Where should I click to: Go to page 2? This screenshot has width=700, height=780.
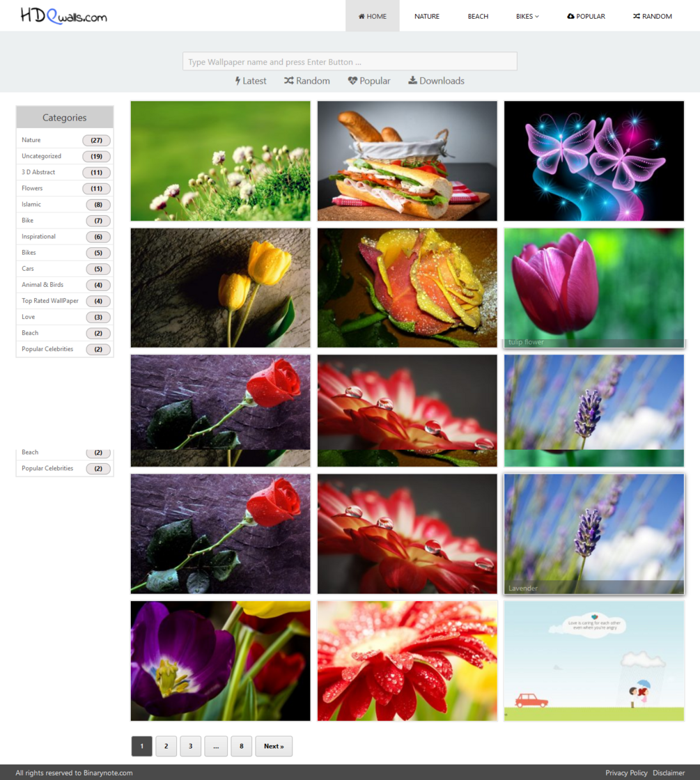[x=166, y=746]
